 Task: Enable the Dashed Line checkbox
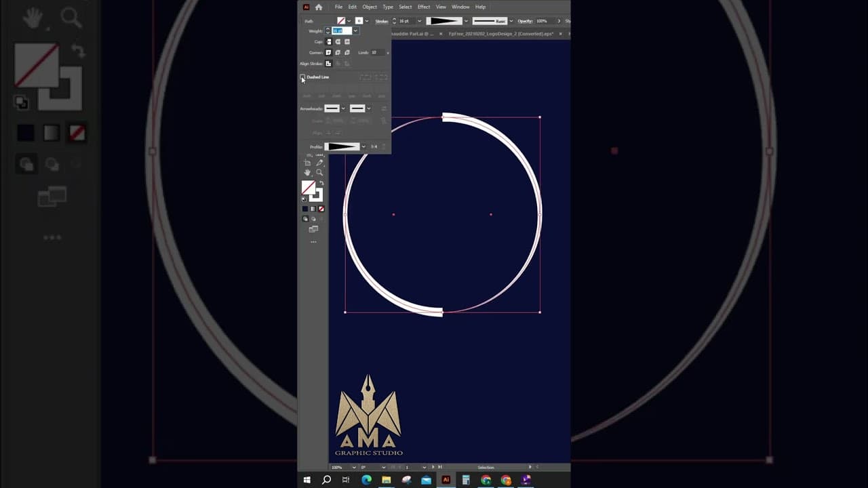tap(303, 77)
